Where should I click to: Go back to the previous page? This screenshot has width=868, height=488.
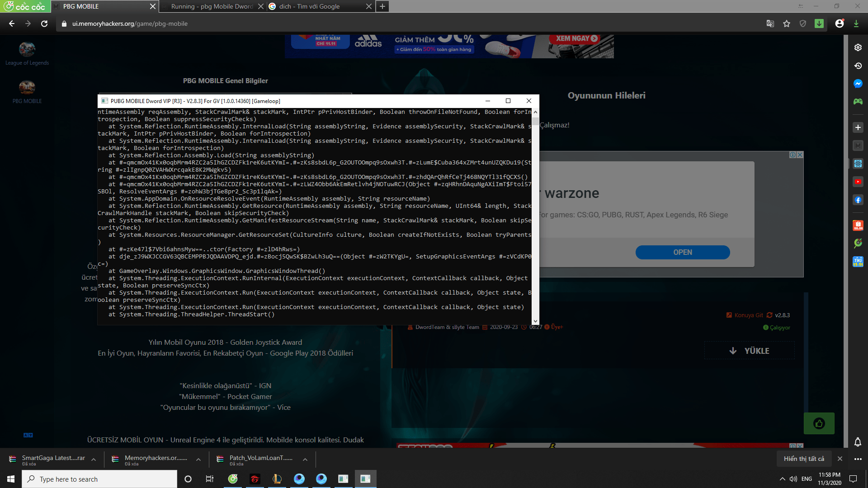point(12,23)
